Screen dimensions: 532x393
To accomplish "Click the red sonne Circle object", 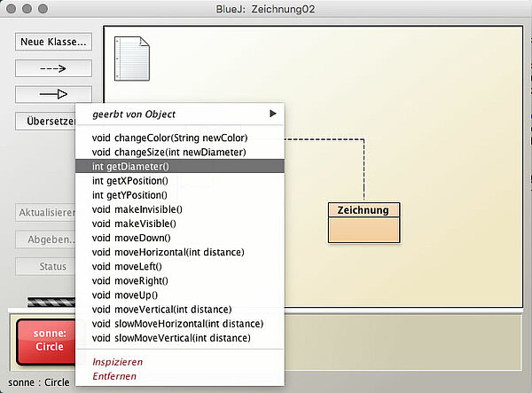I will click(49, 341).
